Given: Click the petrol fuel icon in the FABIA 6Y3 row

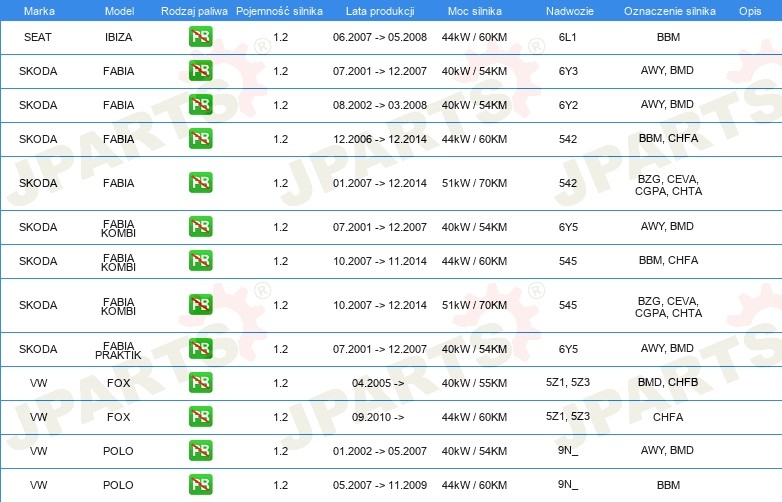Looking at the screenshot, I should 200,70.
